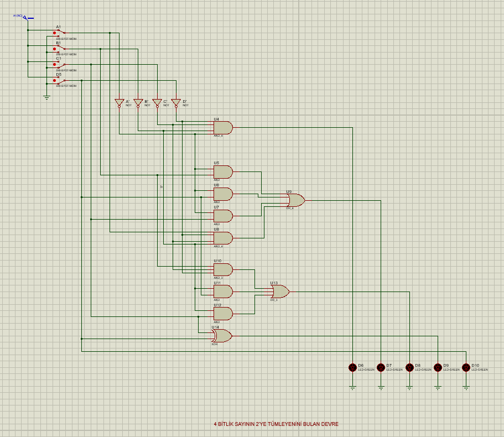Viewport: 504px width, 437px height.
Task: Select the circuit title text '4 BİTLİK SAYININ 2'YE TÜMLEYENİNİ BULAN DEVRE'
Action: point(276,424)
